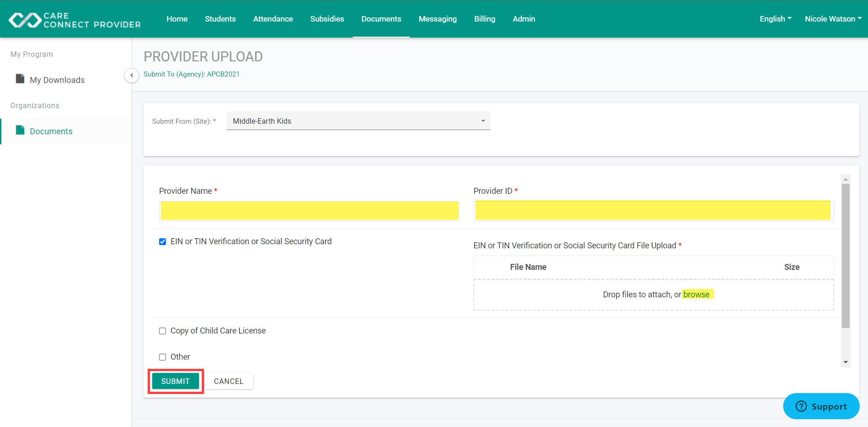Click the scrollbar down arrow
Viewport: 868px width, 427px height.
coord(846,362)
